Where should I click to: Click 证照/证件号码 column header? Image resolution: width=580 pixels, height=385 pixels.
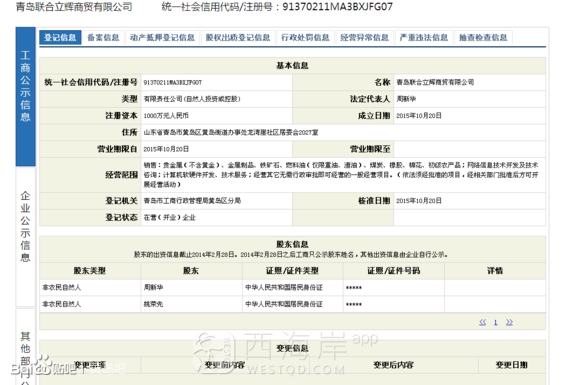pos(394,271)
